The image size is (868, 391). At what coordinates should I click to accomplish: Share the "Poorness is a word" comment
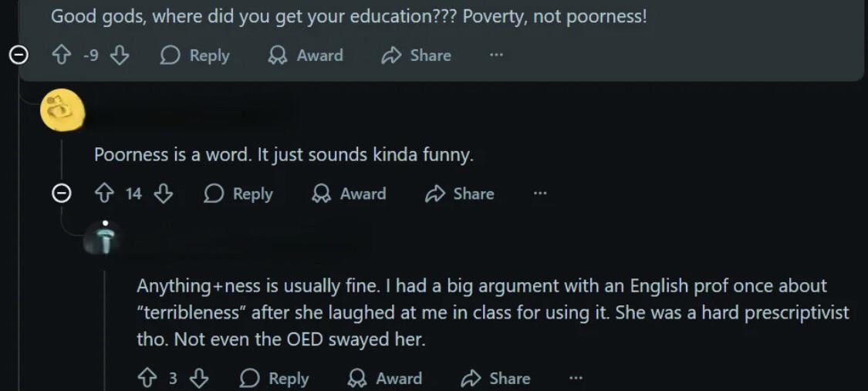[460, 194]
